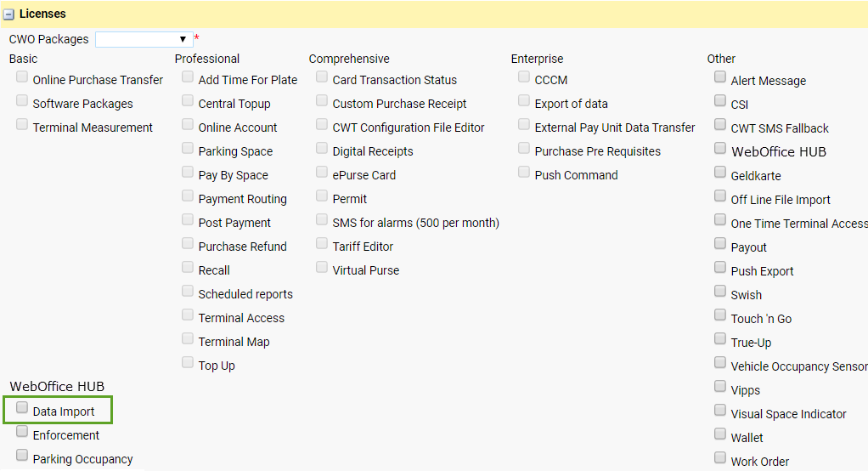Check External Pay Unit Data Transfer
The image size is (868, 471).
click(524, 124)
